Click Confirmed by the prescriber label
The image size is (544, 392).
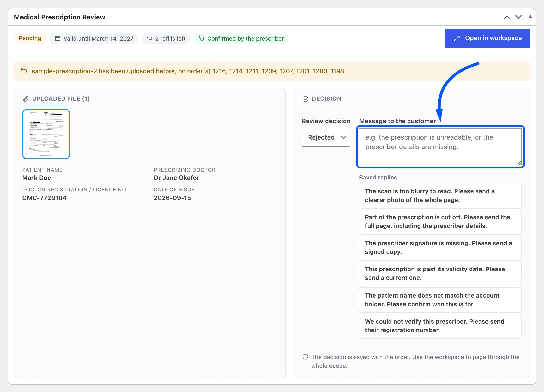tap(245, 39)
